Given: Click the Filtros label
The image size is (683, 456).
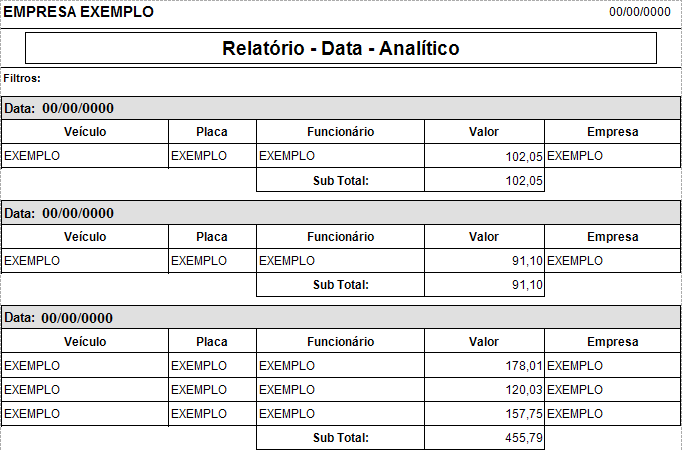Looking at the screenshot, I should (x=22, y=77).
